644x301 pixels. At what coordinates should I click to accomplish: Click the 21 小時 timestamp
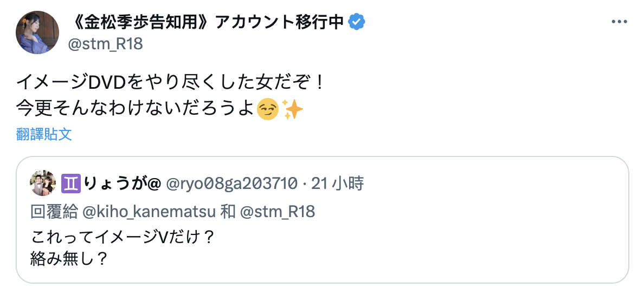(x=338, y=185)
